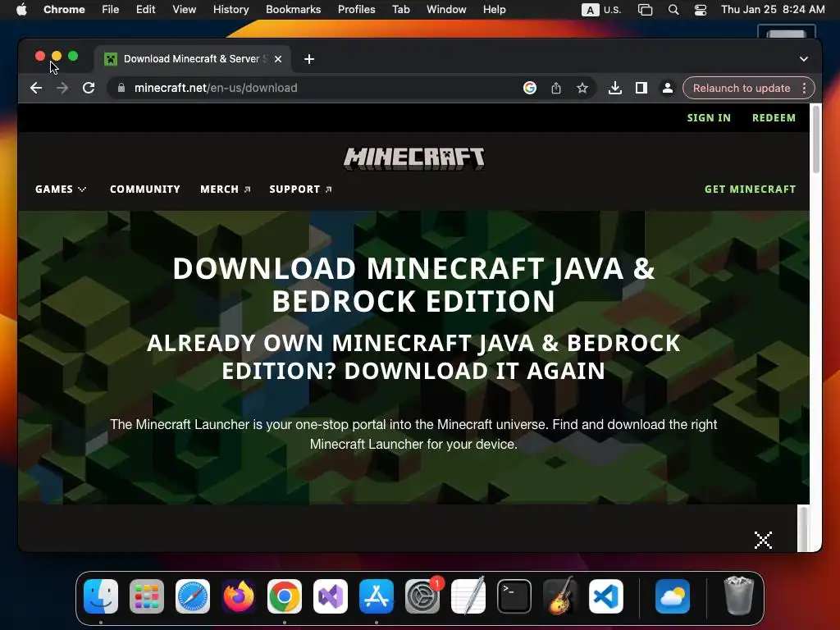
Task: Click Chrome icon in the dock
Action: [x=285, y=596]
